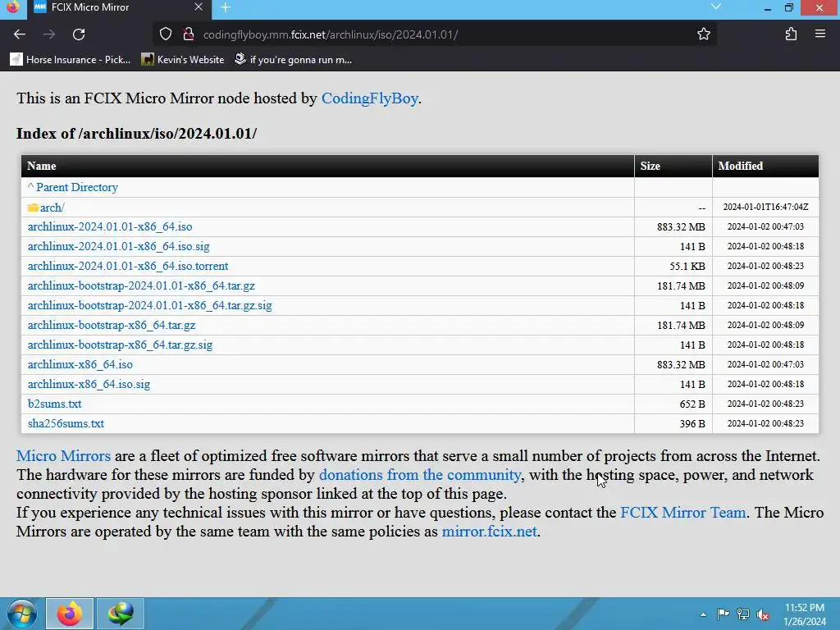Open a new tab with plus icon
Viewport: 840px width, 630px height.
[x=226, y=7]
